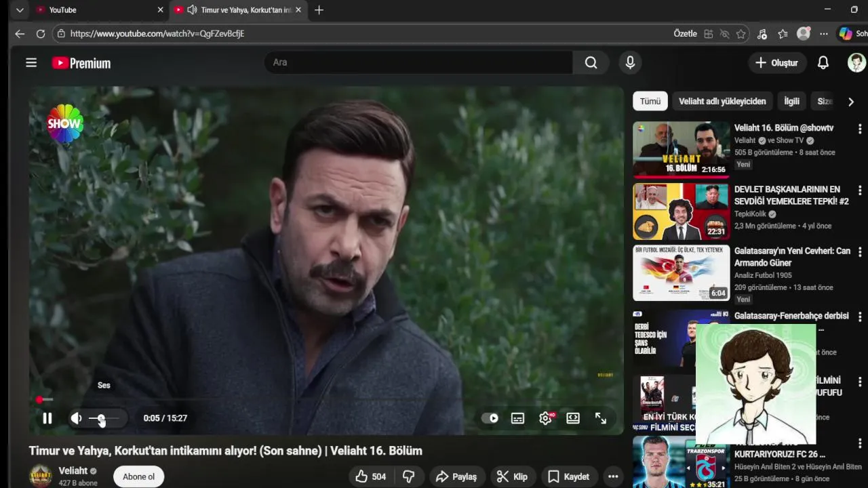868x488 pixels.
Task: Mute the tab via its speaker icon
Action: (192, 10)
